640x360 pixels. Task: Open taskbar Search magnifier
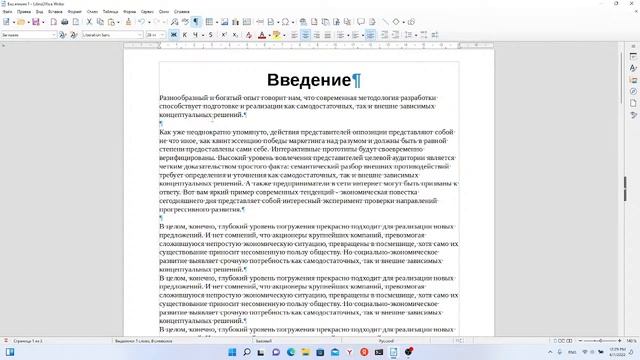[x=247, y=352]
